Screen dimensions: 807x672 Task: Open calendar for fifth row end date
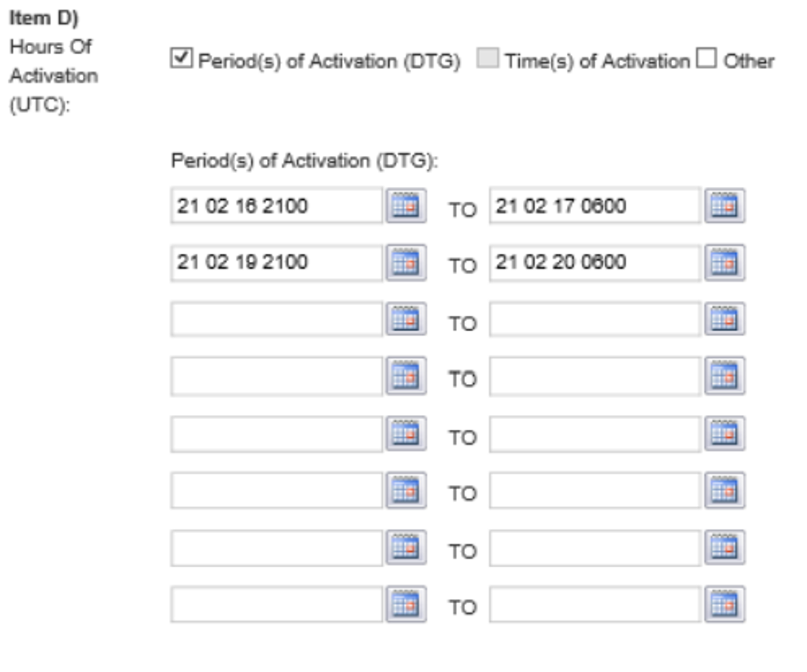[724, 433]
